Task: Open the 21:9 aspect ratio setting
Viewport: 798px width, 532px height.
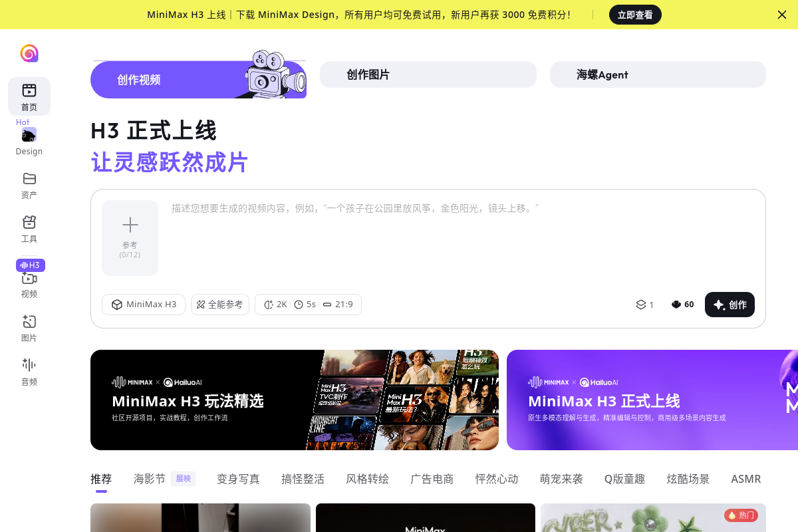Action: 338,305
